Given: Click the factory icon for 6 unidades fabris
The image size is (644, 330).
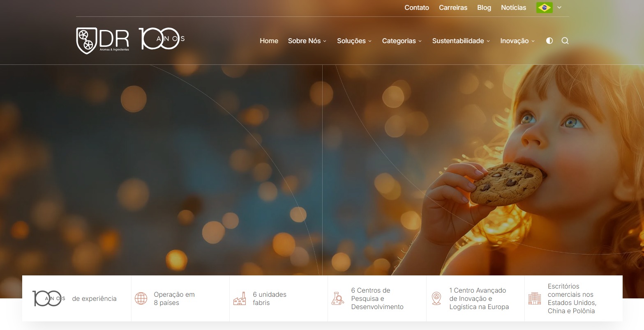Looking at the screenshot, I should 240,298.
